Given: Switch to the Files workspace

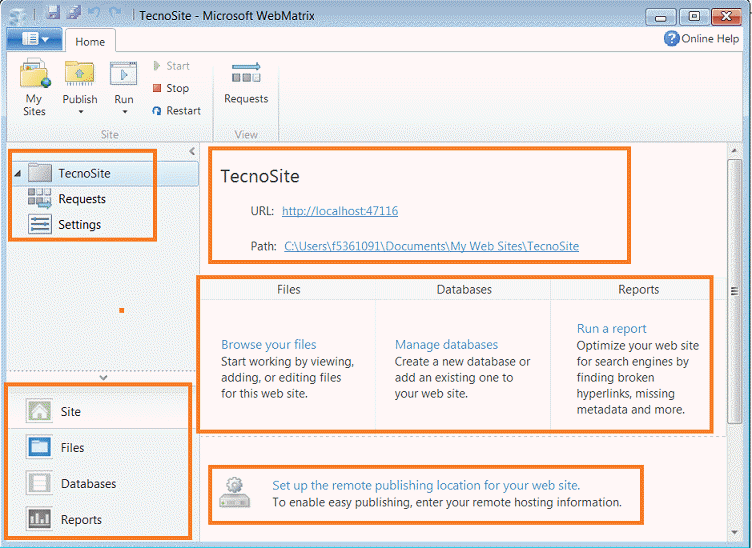Looking at the screenshot, I should click(x=98, y=447).
